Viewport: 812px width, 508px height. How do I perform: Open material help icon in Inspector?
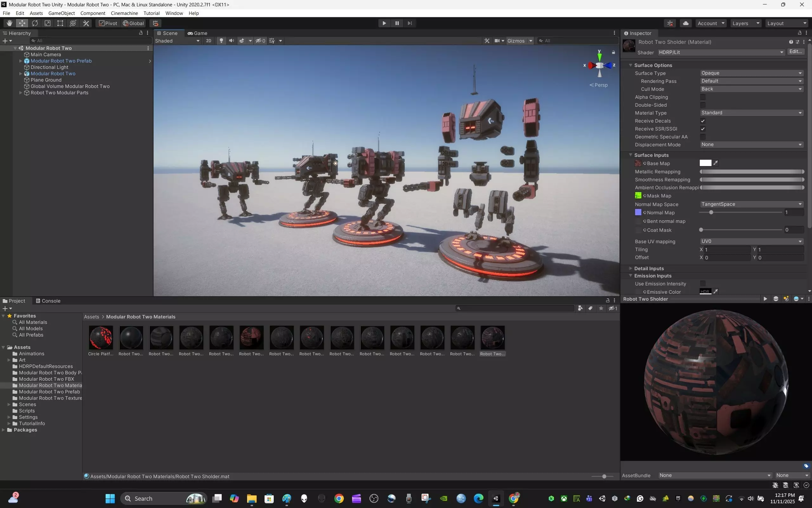(791, 42)
